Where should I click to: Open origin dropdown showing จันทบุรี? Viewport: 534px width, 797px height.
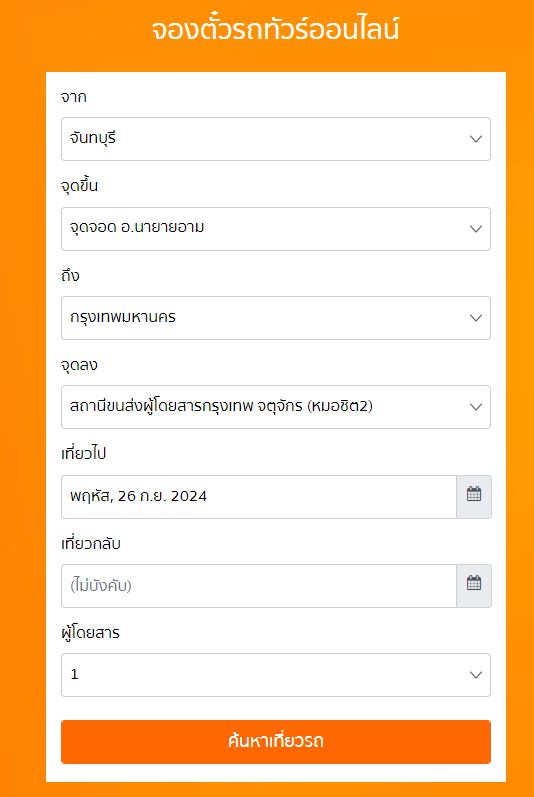tap(276, 139)
